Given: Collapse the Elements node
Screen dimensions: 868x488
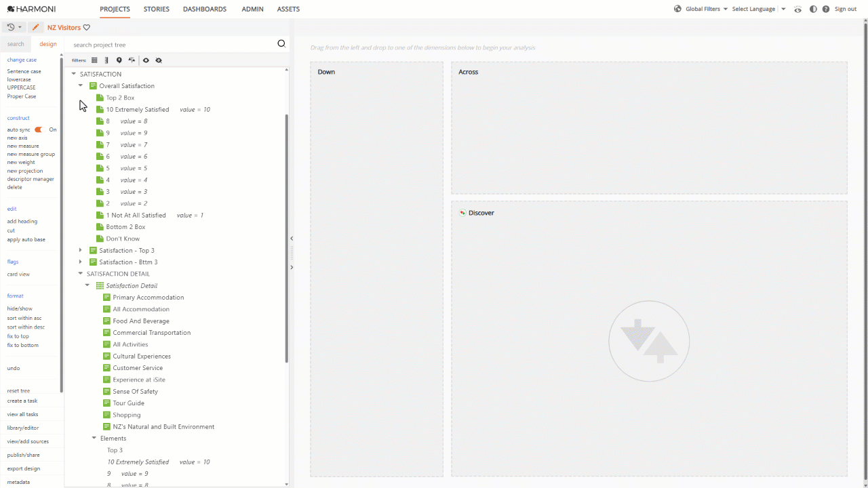Looking at the screenshot, I should click(x=94, y=439).
